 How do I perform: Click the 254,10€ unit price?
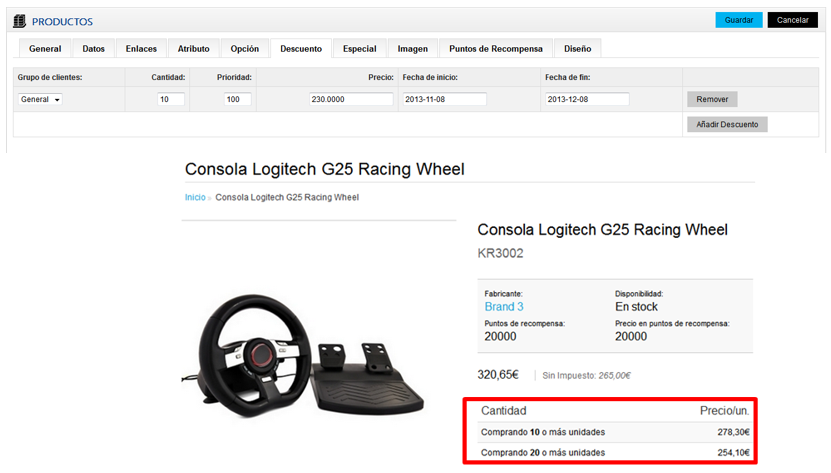point(733,453)
